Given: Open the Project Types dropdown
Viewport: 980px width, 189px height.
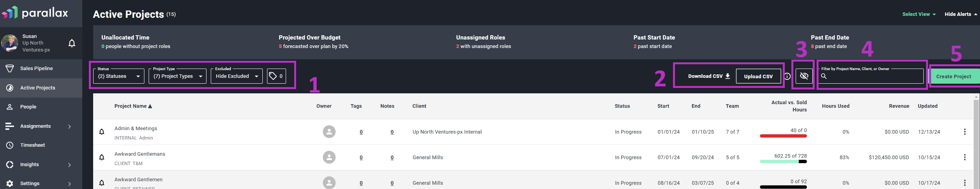Looking at the screenshot, I should click(x=178, y=76).
